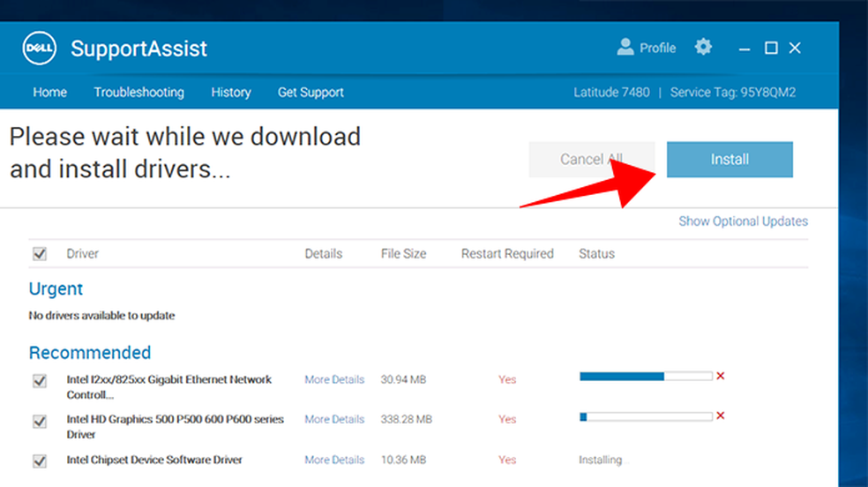Click the Cancel All button

592,160
